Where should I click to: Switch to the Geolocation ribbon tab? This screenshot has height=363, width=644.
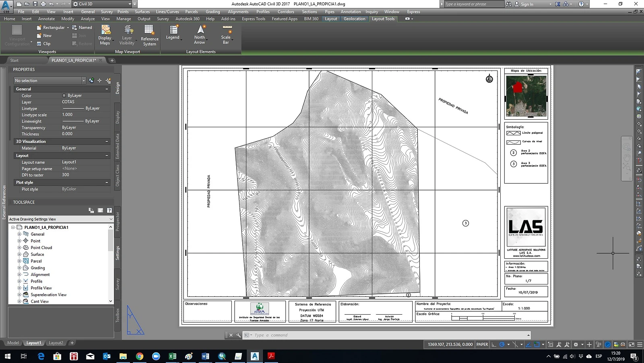tap(354, 19)
